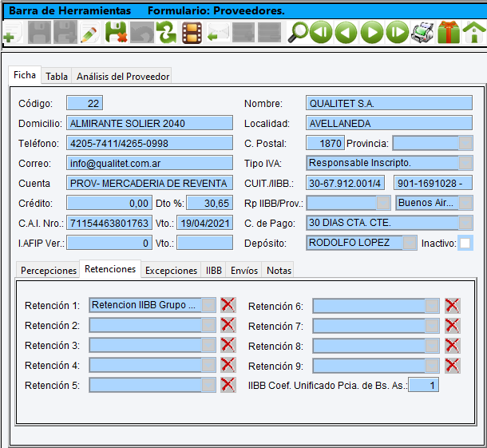Expand the Retención 5 dropdown
Screen dimensions: 487x448
[x=208, y=385]
